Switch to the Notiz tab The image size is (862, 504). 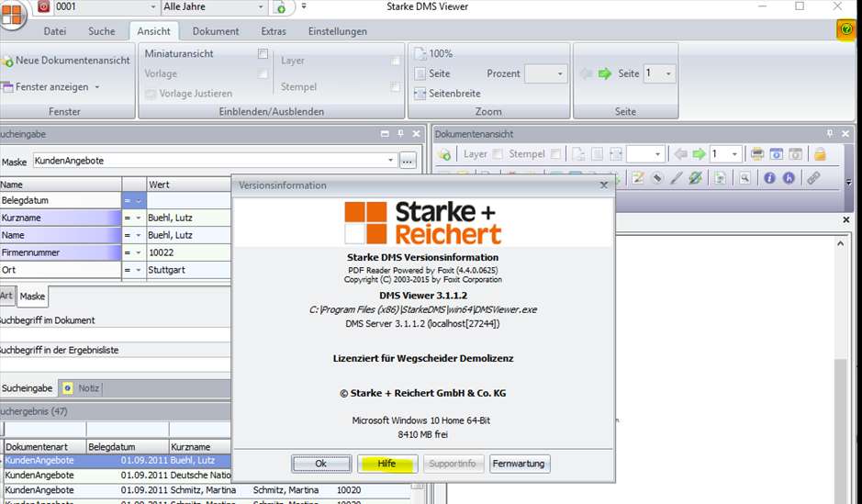(x=83, y=388)
